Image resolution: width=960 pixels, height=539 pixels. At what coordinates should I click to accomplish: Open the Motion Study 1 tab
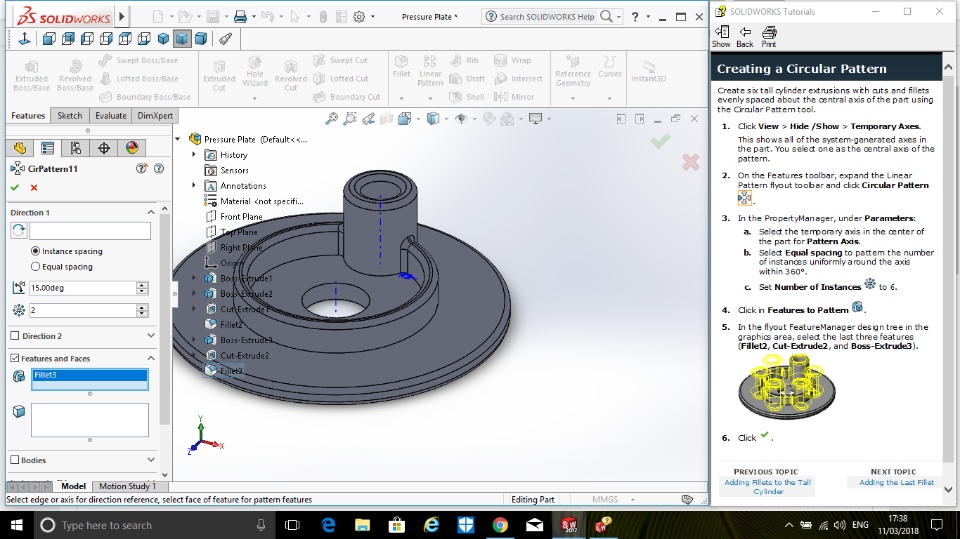(128, 486)
